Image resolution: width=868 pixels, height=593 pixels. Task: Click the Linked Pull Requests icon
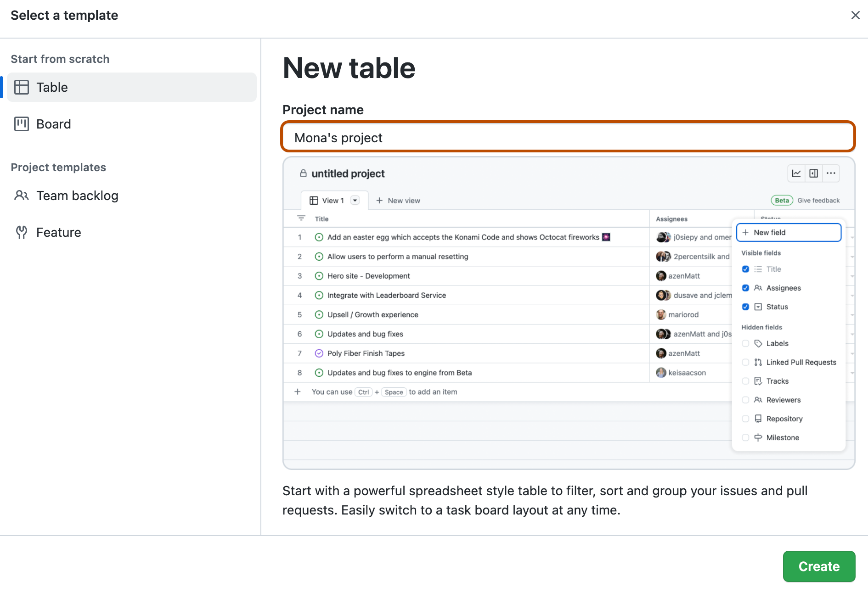click(758, 362)
